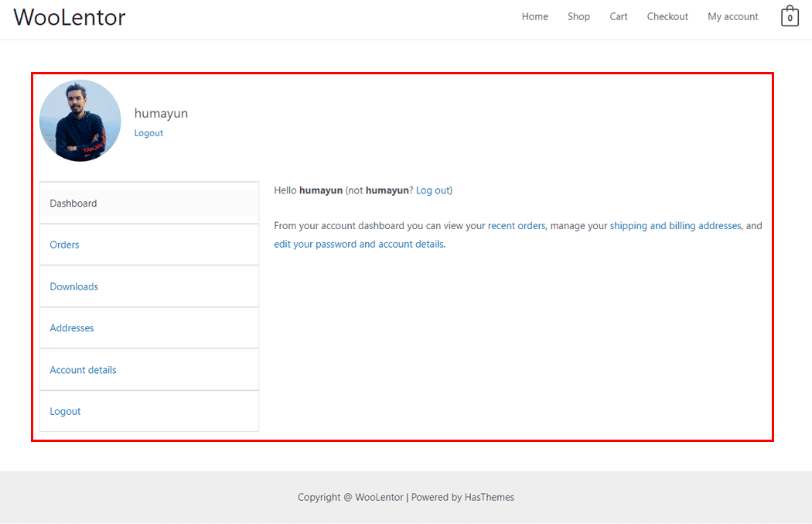Click 'edit your password and account details'

[x=359, y=244]
